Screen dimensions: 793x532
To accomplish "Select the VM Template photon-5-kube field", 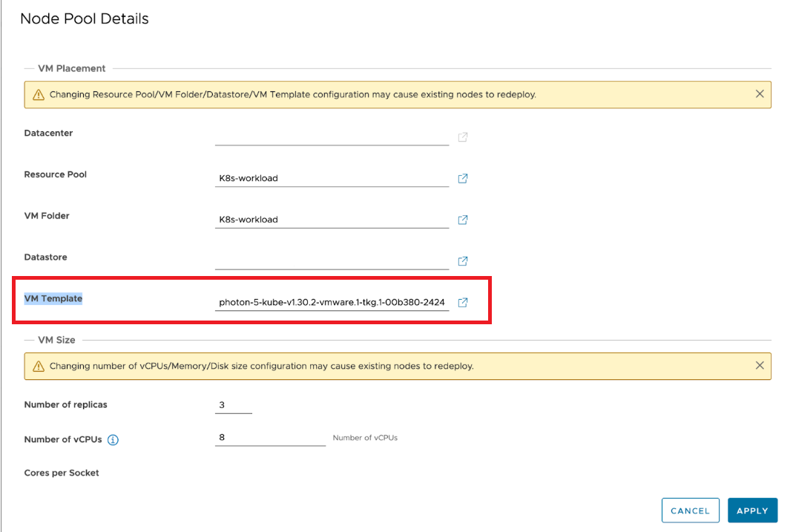I will coord(332,303).
